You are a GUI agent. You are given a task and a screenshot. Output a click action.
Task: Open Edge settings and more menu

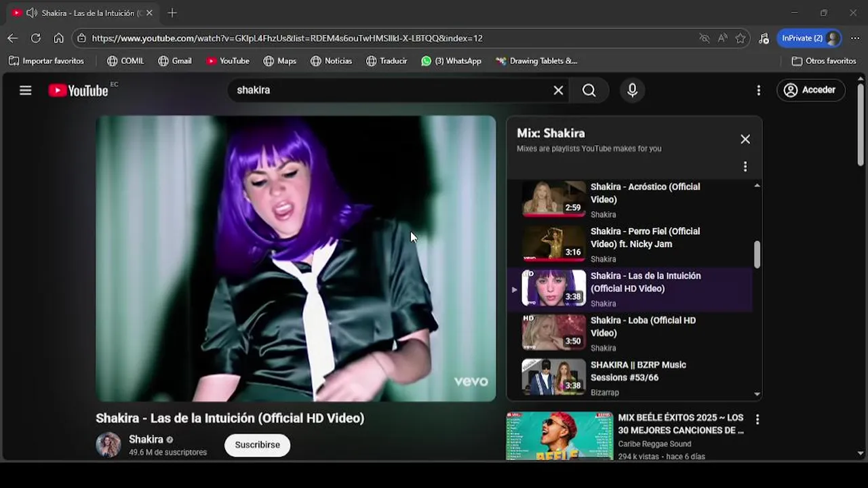[854, 39]
